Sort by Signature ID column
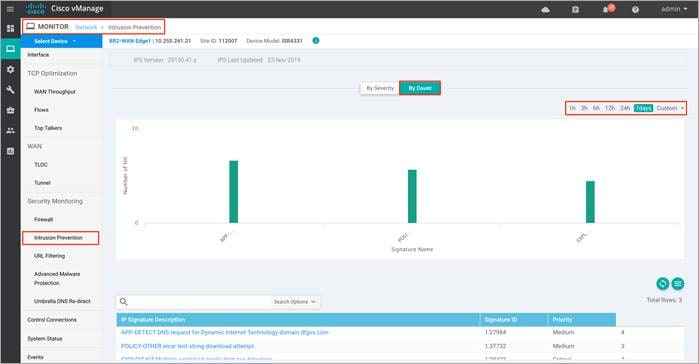The image size is (699, 364). pos(514,319)
